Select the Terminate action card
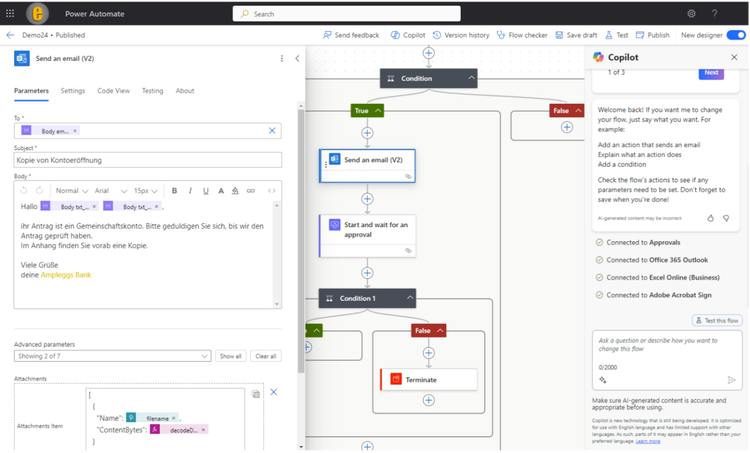Image resolution: width=750 pixels, height=453 pixels. [x=429, y=380]
